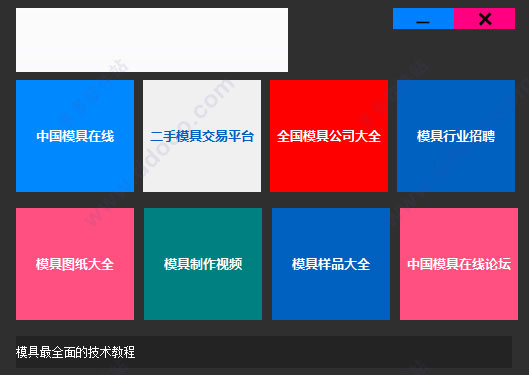Open the 二手模具交易平台 tile

pyautogui.click(x=202, y=136)
